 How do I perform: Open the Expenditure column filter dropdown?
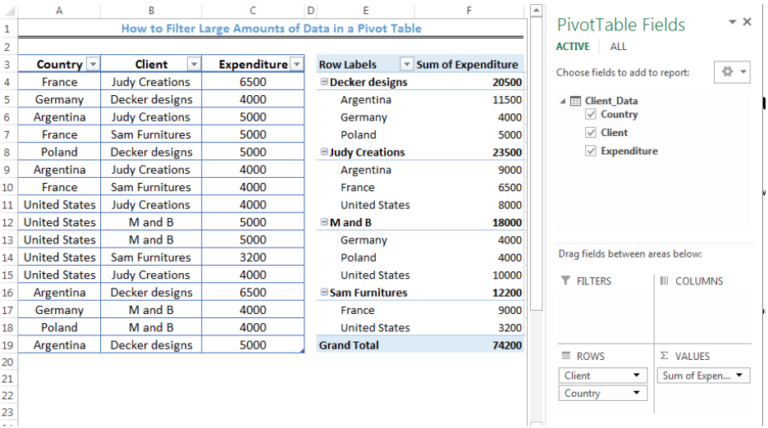[297, 64]
